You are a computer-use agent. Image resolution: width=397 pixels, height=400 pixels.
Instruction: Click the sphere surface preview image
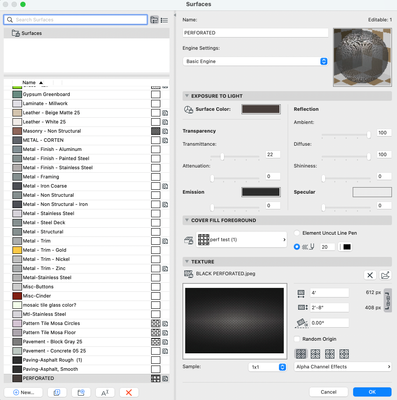pos(362,57)
